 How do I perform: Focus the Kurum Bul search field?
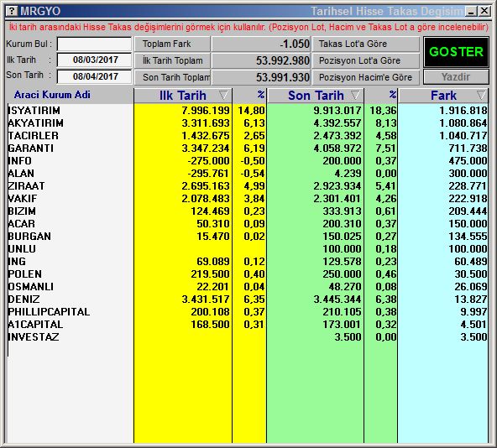coord(94,44)
